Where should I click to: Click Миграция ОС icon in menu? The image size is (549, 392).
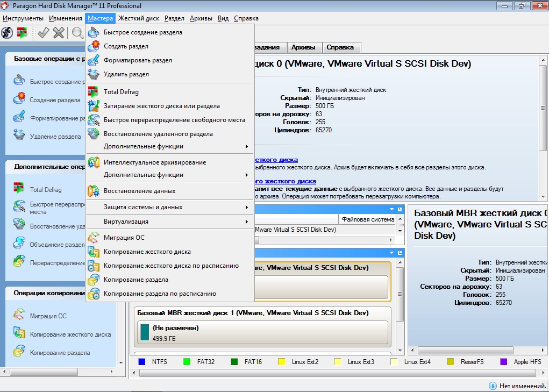pyautogui.click(x=94, y=237)
